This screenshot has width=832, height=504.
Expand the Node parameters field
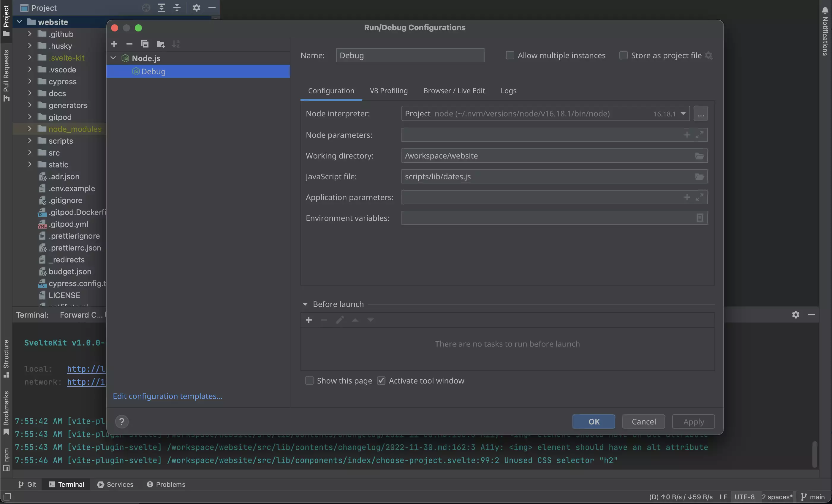click(x=700, y=135)
